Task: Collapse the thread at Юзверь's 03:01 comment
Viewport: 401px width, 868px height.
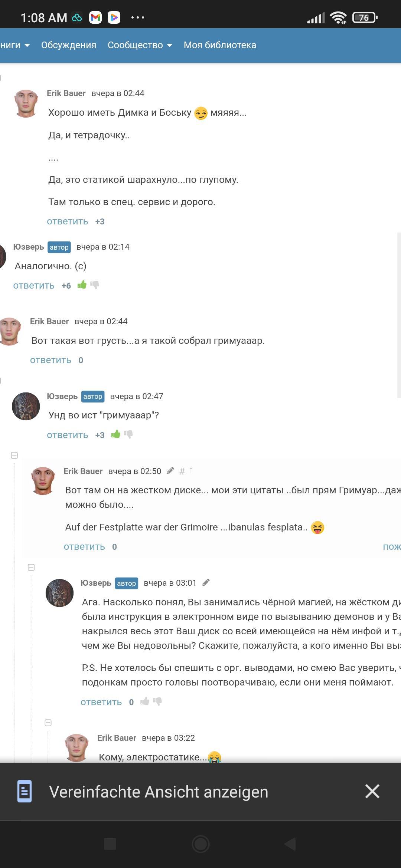Action: coord(31,567)
